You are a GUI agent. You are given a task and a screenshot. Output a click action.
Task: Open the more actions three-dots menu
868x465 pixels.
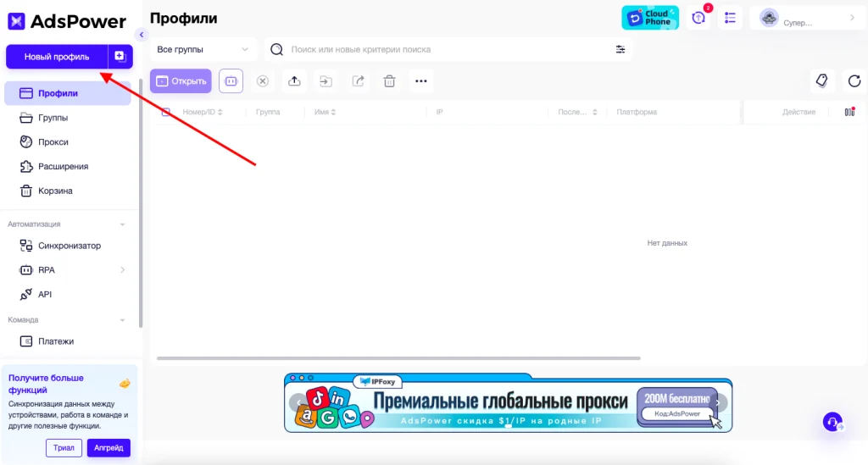(420, 80)
